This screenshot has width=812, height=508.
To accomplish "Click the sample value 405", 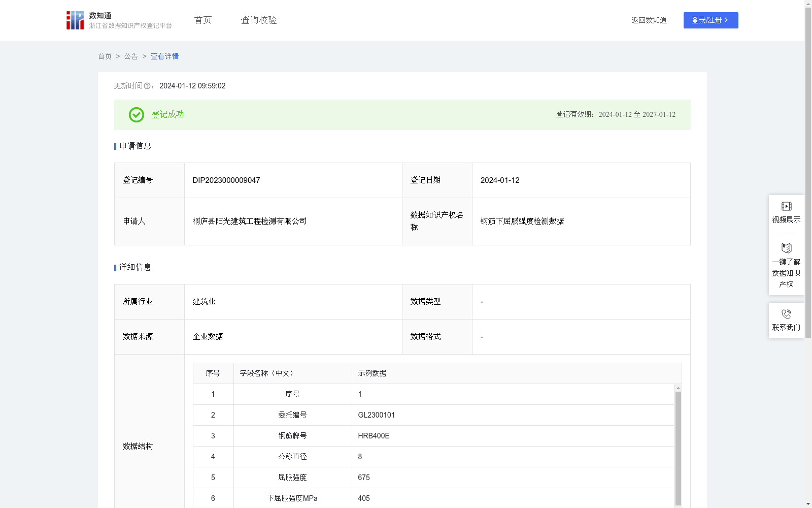I will (364, 498).
